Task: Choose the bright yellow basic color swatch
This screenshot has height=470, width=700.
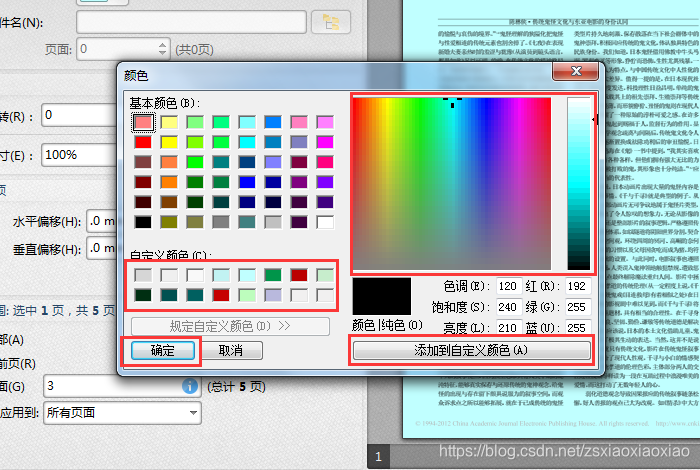Action: 169,142
